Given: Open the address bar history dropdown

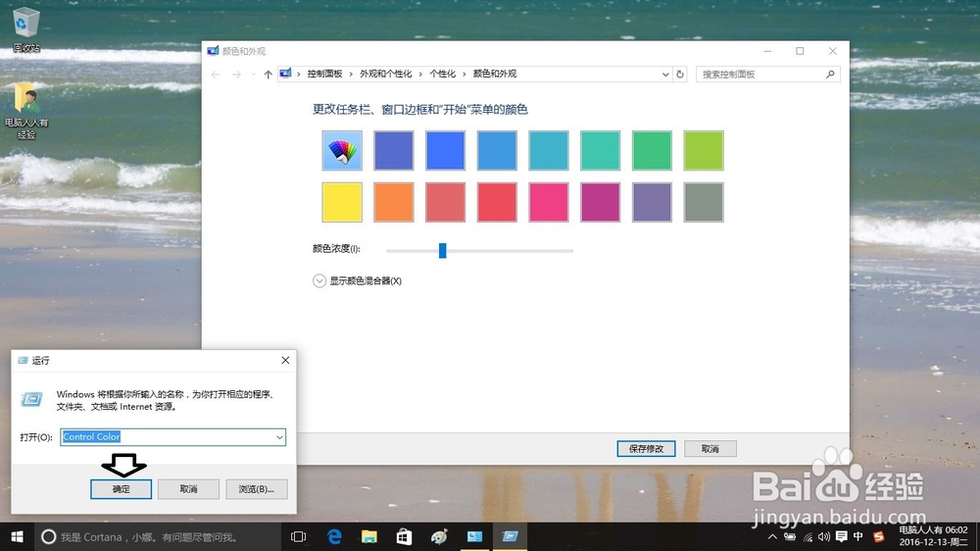Looking at the screenshot, I should tap(665, 74).
